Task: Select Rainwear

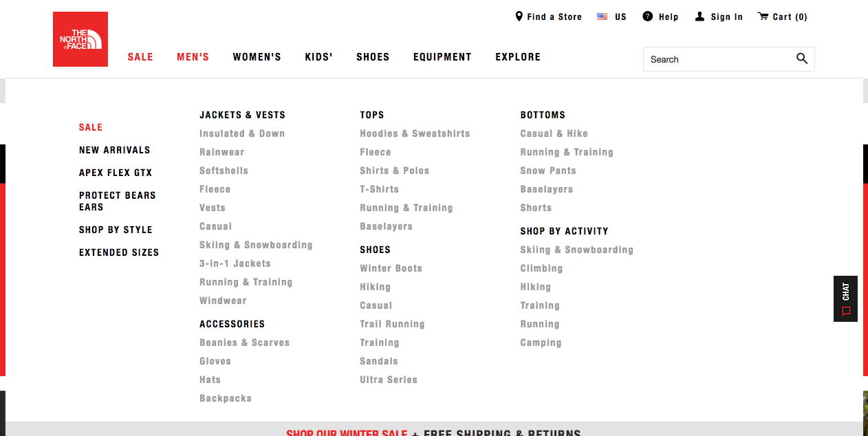Action: pyautogui.click(x=222, y=152)
